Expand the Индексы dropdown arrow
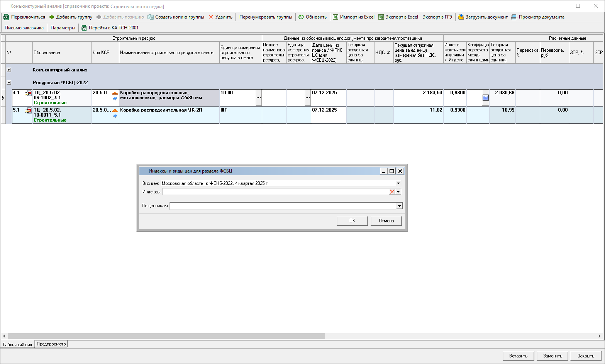This screenshot has height=364, width=605. 398,192
